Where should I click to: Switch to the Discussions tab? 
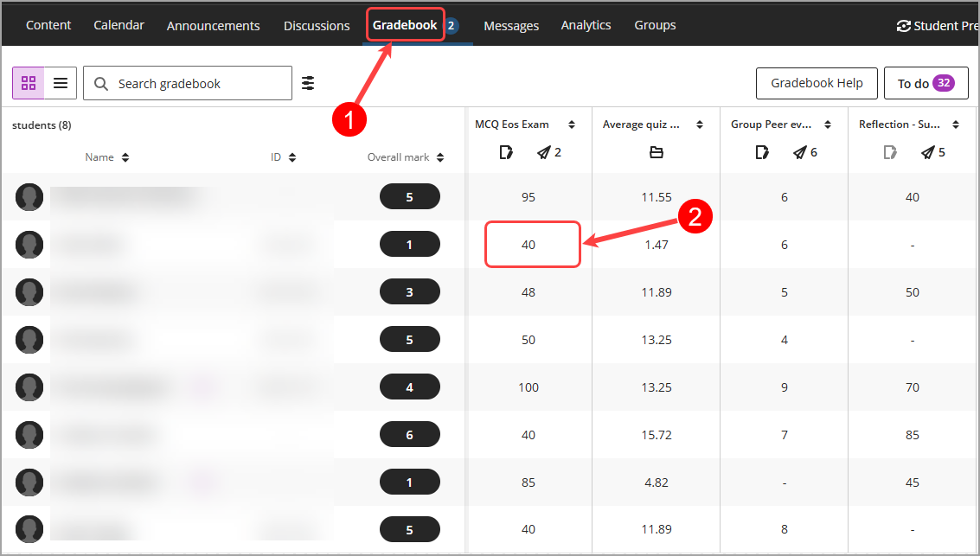tap(317, 26)
